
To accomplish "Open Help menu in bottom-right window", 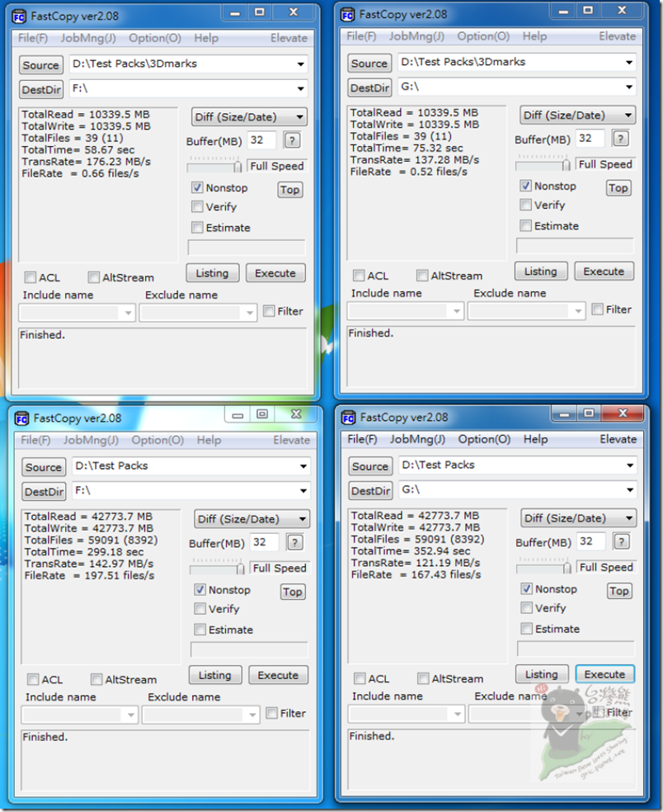I will 535,439.
